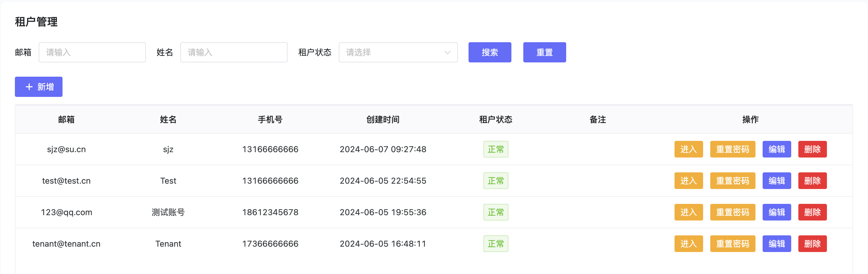Delete the 123@qq.com tenant
Image resolution: width=868 pixels, height=274 pixels.
[x=812, y=212]
